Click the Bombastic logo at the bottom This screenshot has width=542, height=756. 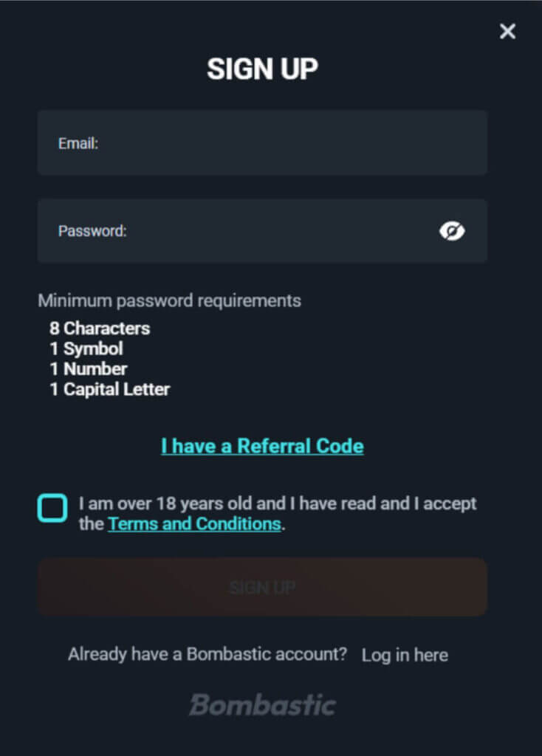coord(262,704)
